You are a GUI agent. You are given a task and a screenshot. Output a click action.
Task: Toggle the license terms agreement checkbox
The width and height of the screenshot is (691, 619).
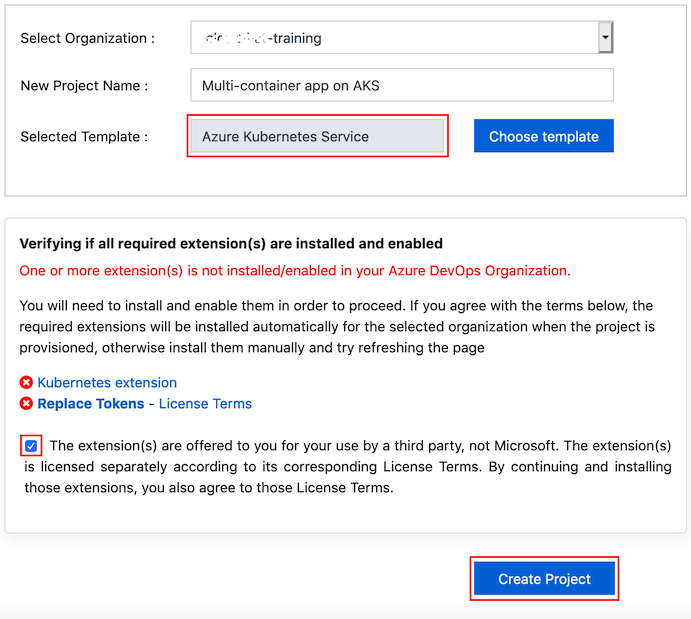coord(31,446)
